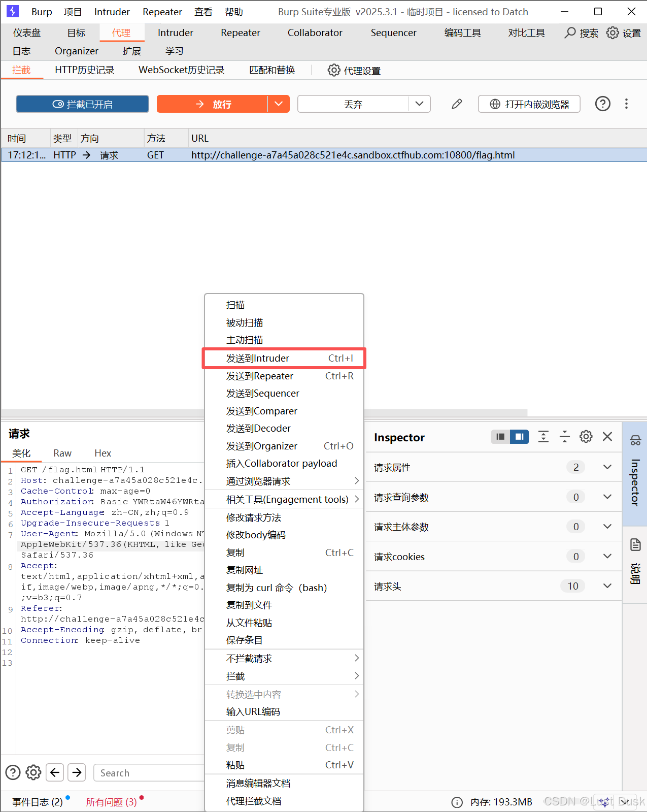Open 通过浏览器请求 submenu
This screenshot has width=647, height=812.
[284, 481]
